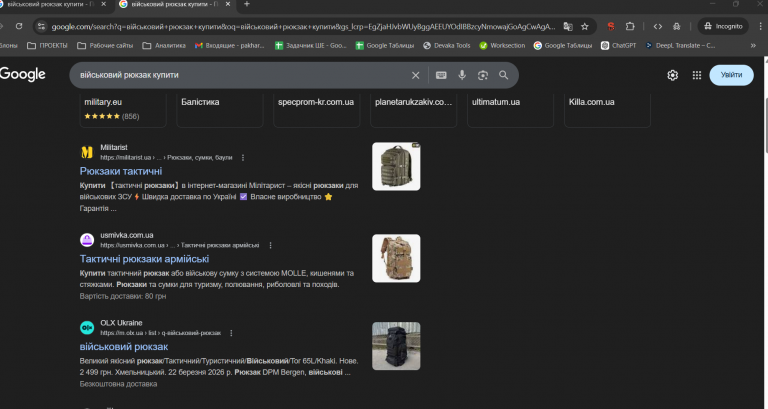Click the camo backpack thumbnail for usmivka

[396, 259]
